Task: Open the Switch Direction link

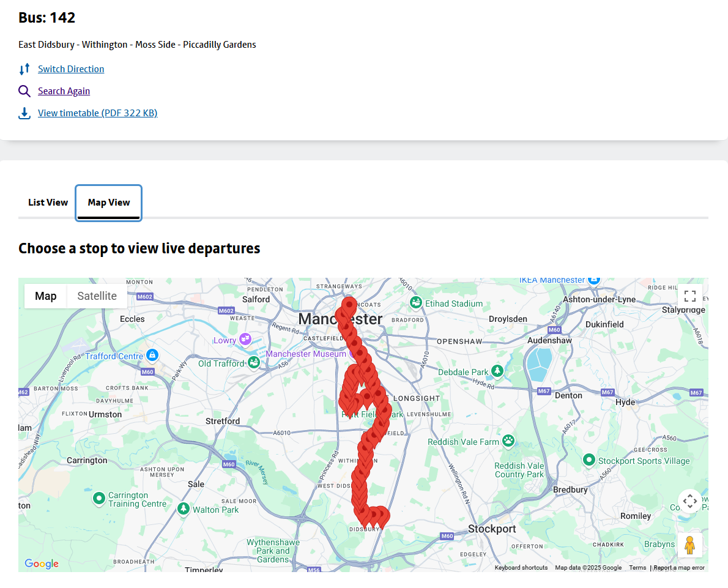Action: tap(71, 69)
